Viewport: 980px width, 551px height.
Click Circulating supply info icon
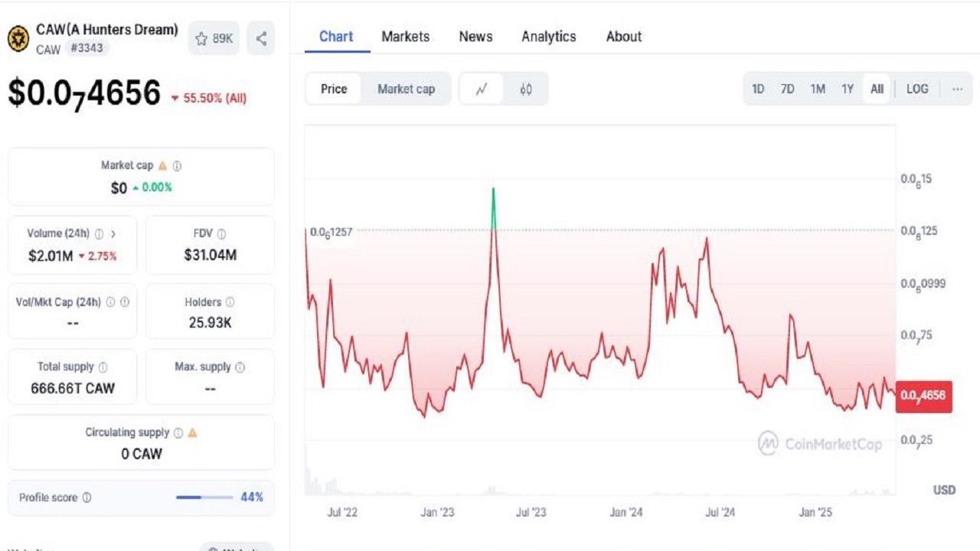click(x=178, y=432)
